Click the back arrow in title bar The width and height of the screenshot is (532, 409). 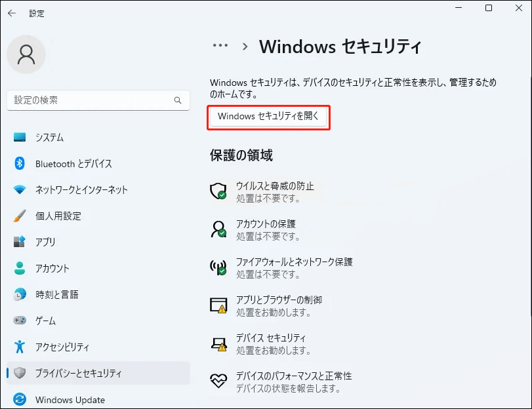(12, 13)
